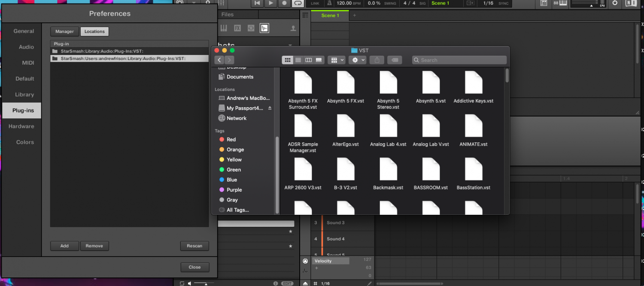Viewport: 644px width, 286px height.
Task: Open the Colors preferences tab
Action: tap(25, 142)
